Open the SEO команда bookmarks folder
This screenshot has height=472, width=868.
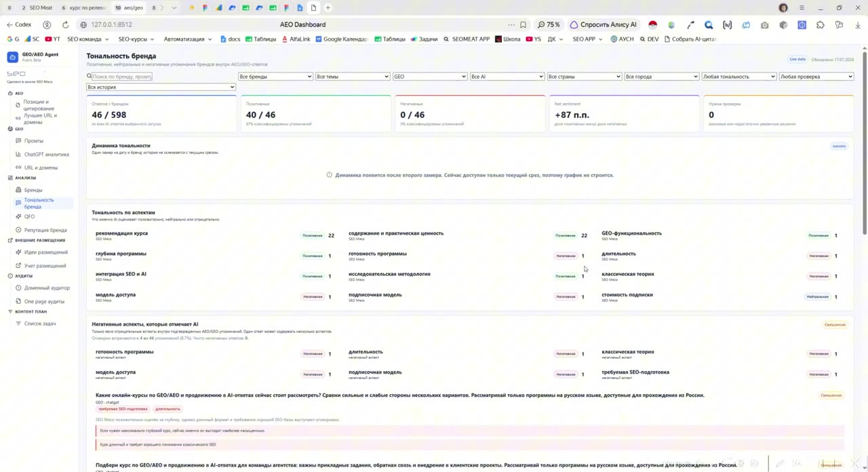coord(87,39)
